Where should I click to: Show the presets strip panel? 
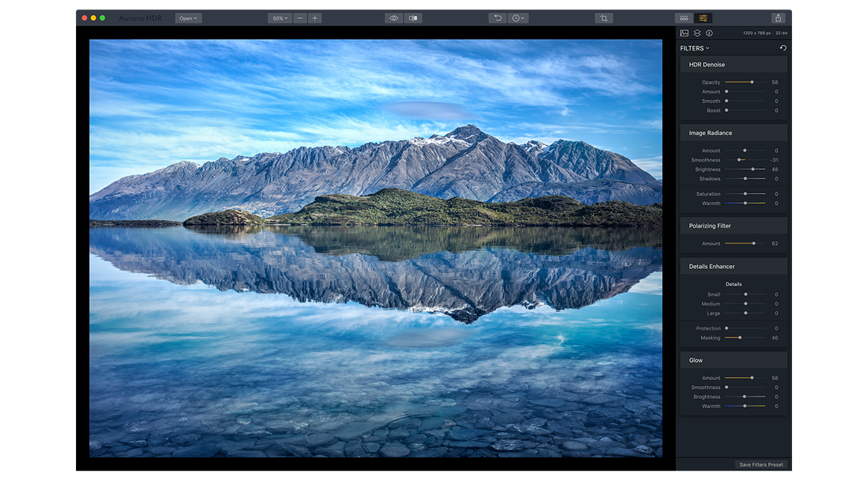tap(684, 18)
